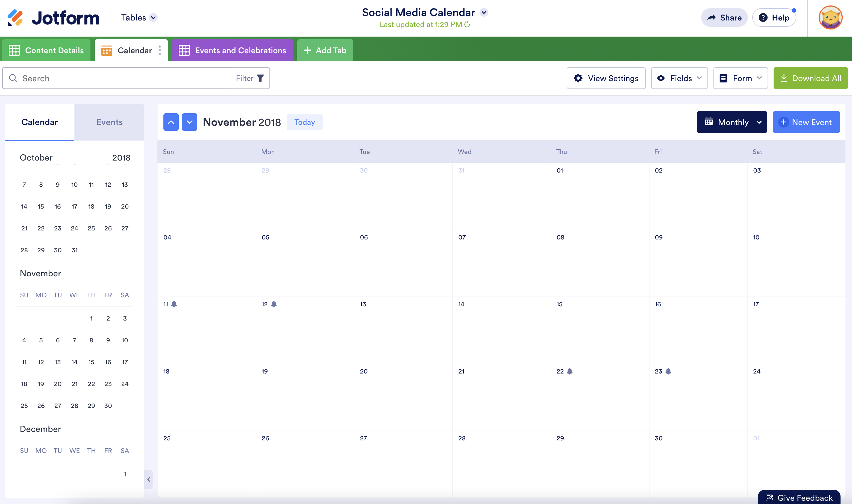Click the bell icon on November 22 cell
Image resolution: width=852 pixels, height=504 pixels.
[570, 371]
